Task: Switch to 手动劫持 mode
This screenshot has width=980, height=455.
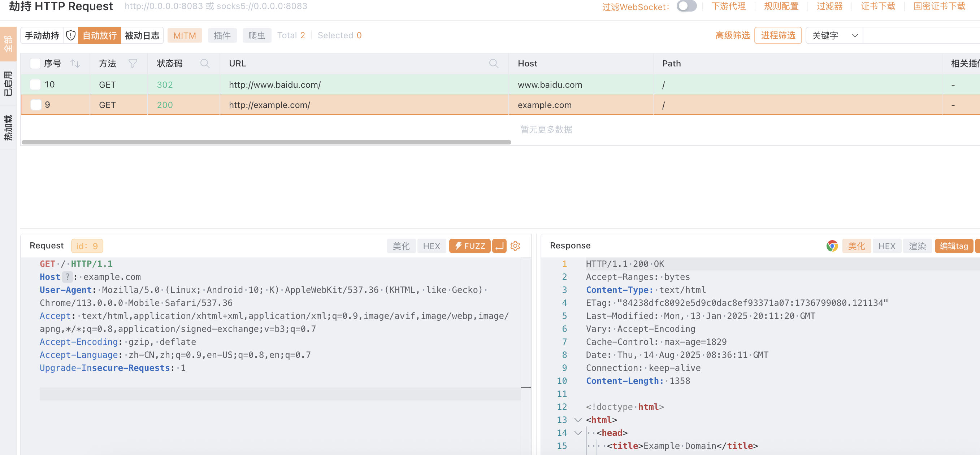Action: [x=42, y=35]
